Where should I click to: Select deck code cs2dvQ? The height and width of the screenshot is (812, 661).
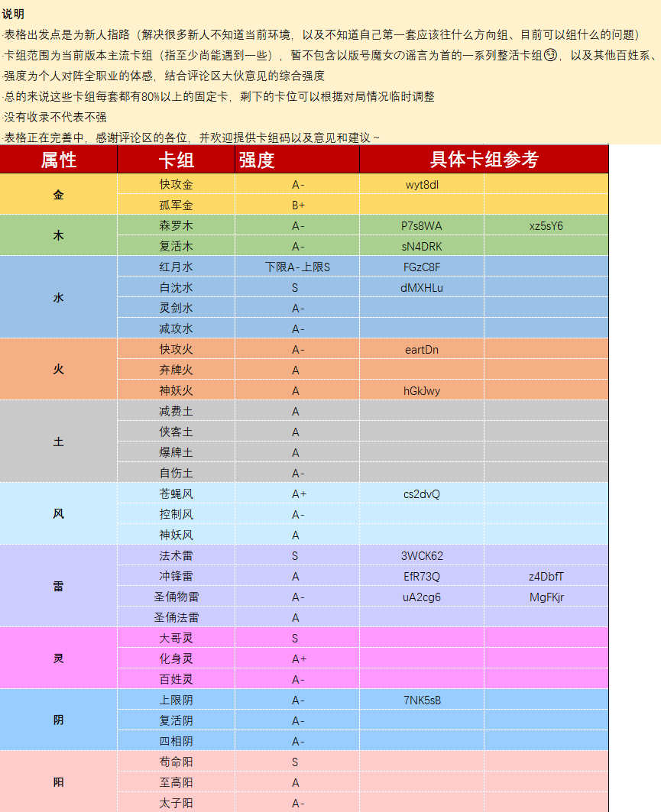tap(422, 494)
